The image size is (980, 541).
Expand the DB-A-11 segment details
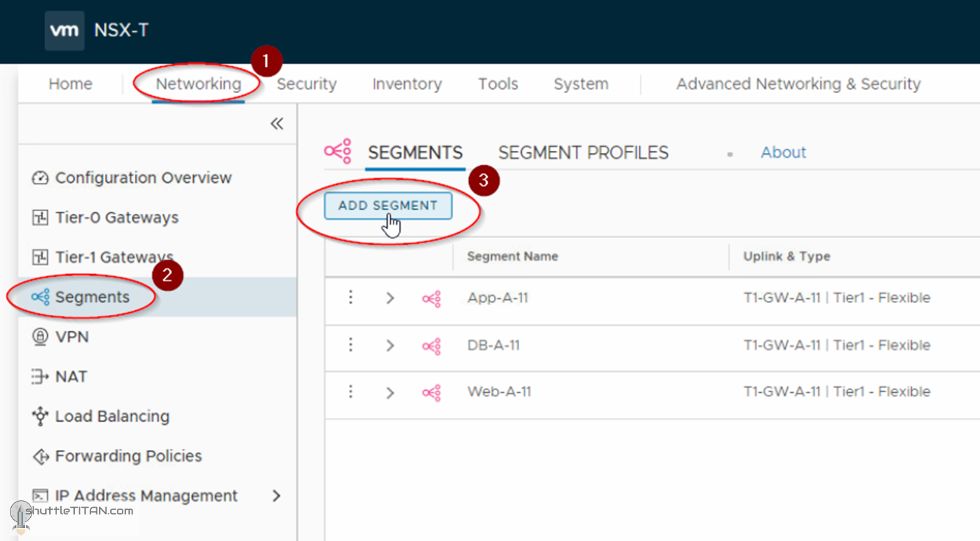pos(390,346)
